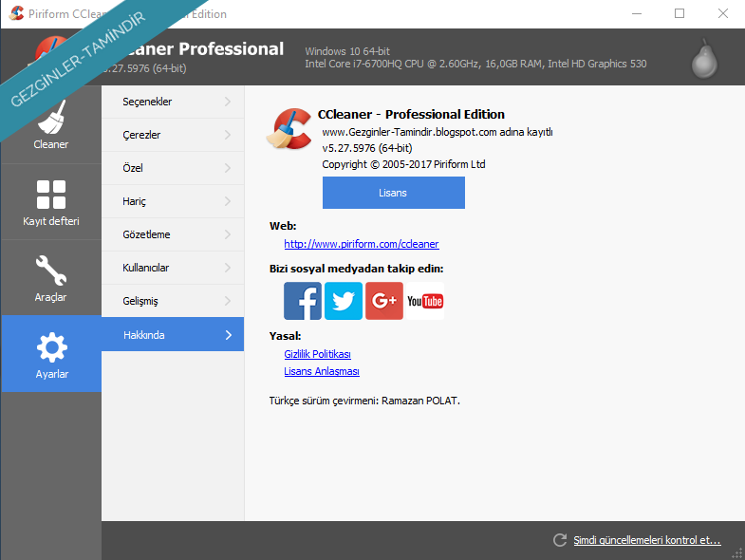Click the chevron next to Gelişmiş
Image resolution: width=745 pixels, height=560 pixels.
(228, 302)
